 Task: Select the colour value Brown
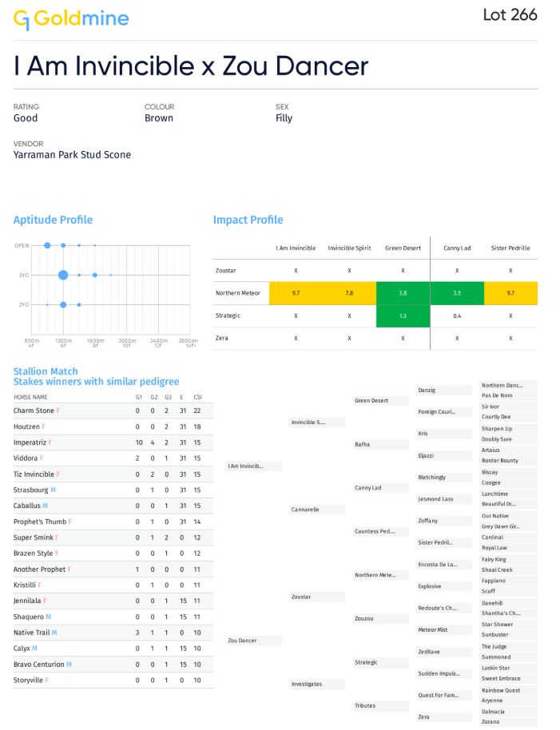point(159,118)
